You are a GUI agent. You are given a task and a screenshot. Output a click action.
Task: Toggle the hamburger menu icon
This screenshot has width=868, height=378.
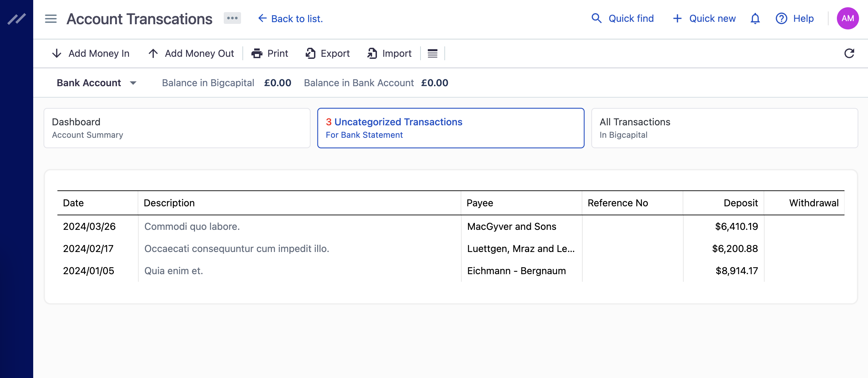[50, 18]
